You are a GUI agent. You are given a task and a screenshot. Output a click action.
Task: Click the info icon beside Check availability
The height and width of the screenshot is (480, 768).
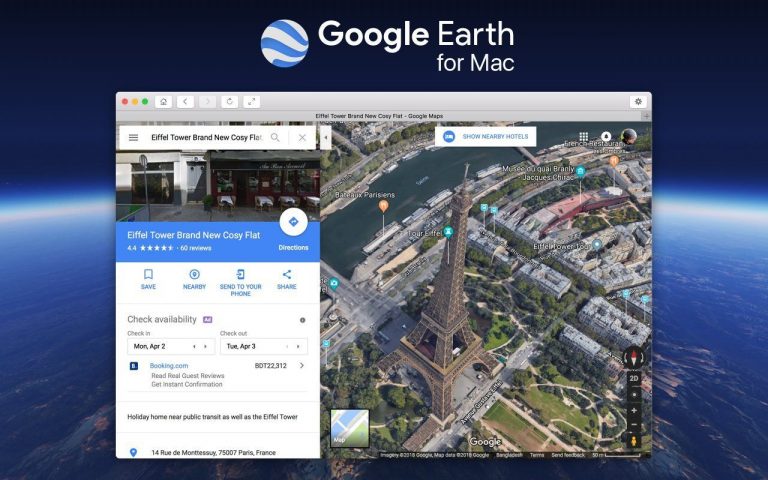pos(302,320)
